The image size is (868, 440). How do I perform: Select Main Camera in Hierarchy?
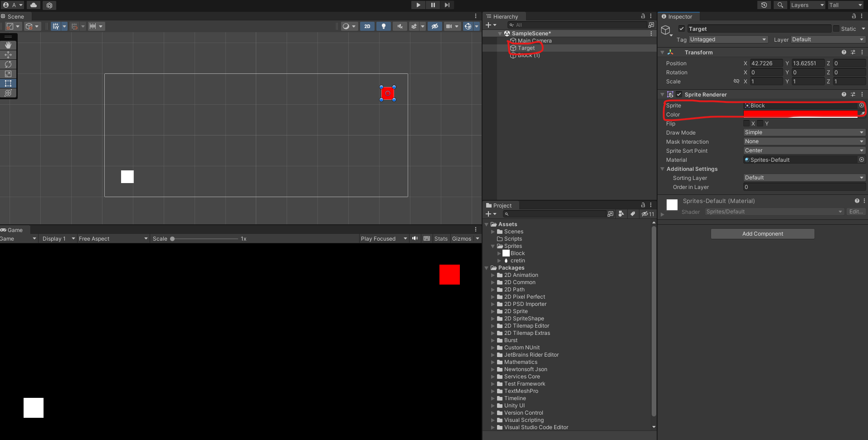(x=534, y=41)
